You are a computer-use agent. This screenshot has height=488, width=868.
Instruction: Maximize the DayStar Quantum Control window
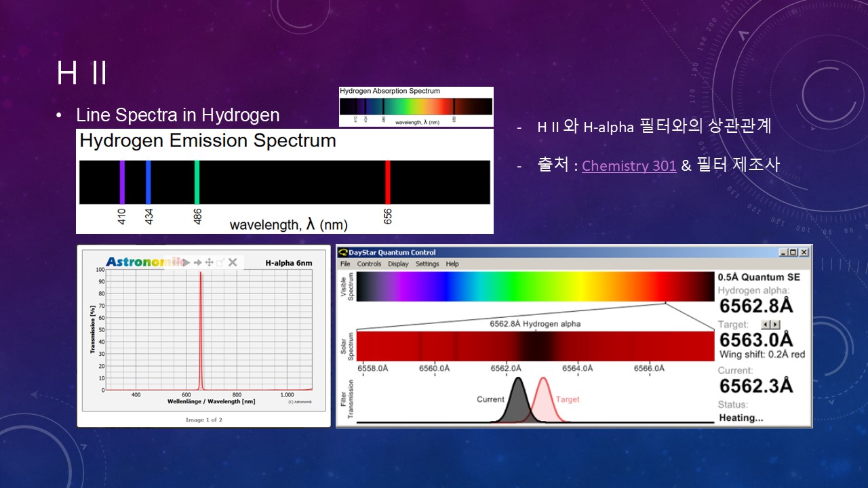point(793,253)
